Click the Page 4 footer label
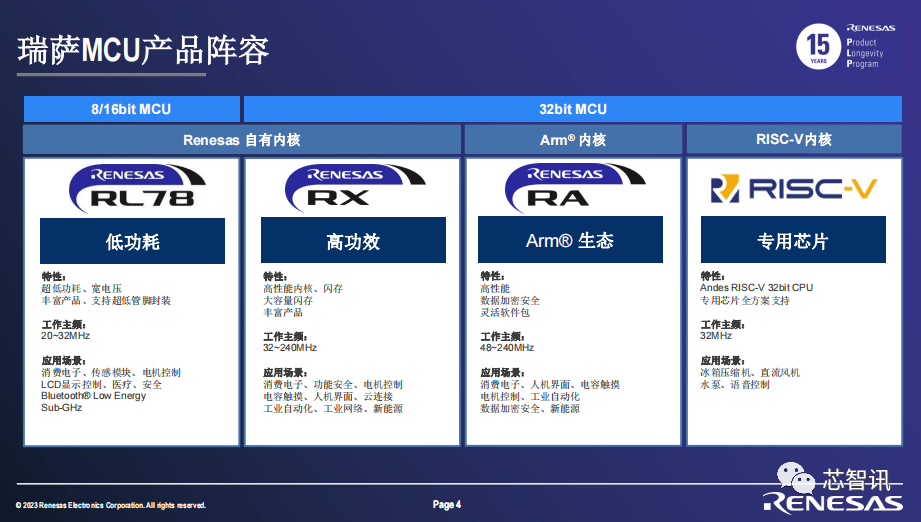The image size is (921, 522). tap(447, 504)
